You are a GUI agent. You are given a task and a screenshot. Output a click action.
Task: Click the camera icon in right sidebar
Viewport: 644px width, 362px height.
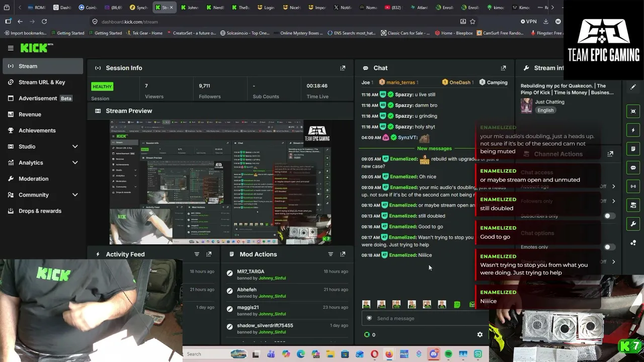pos(633,205)
